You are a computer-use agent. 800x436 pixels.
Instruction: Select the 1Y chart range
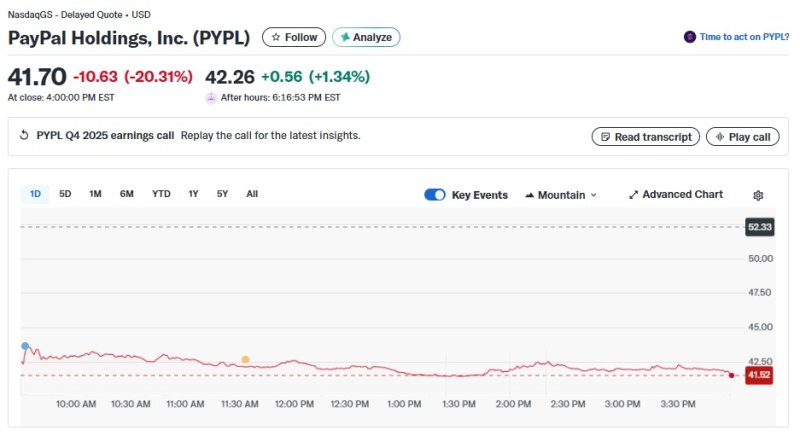pos(193,194)
